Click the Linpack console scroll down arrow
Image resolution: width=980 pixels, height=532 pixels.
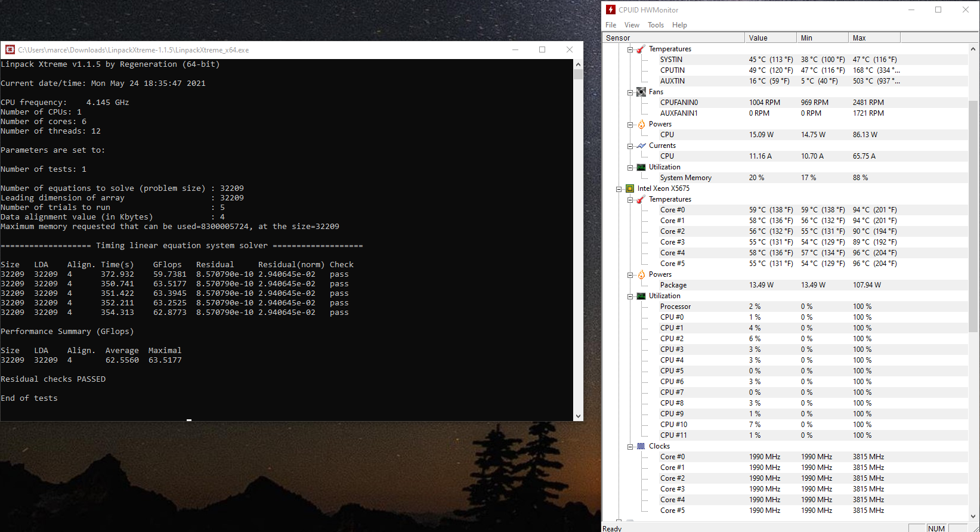578,416
